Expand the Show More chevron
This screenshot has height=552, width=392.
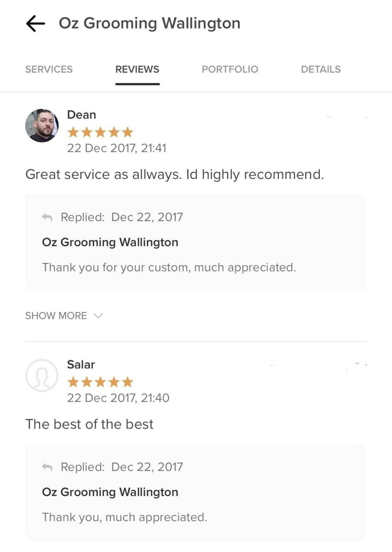click(x=98, y=316)
